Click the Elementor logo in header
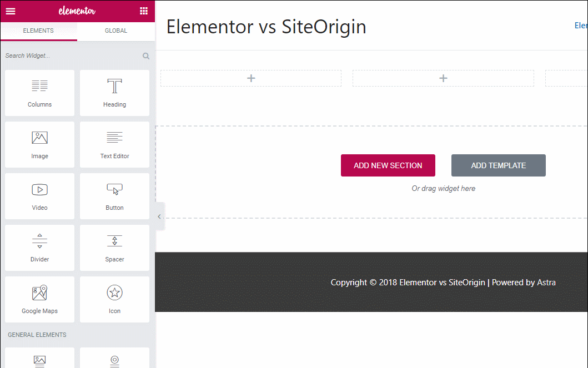 tap(77, 11)
